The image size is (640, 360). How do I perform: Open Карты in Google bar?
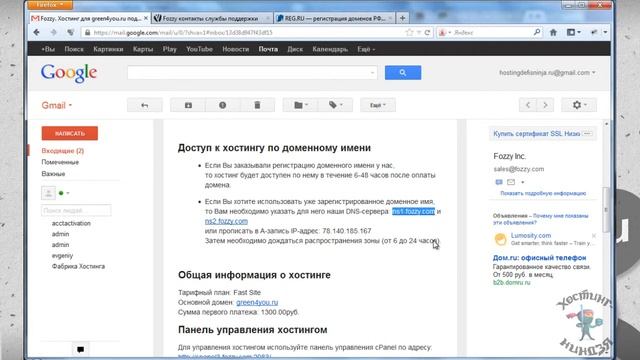(143, 49)
